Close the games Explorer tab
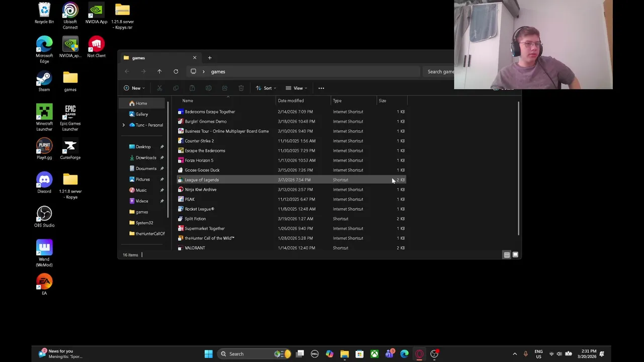 (x=195, y=58)
